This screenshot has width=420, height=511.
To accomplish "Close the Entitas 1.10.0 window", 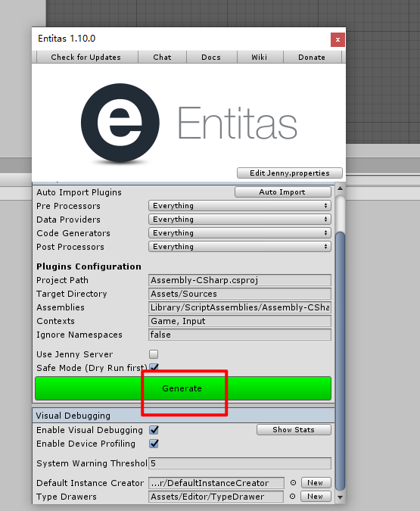I will point(338,39).
